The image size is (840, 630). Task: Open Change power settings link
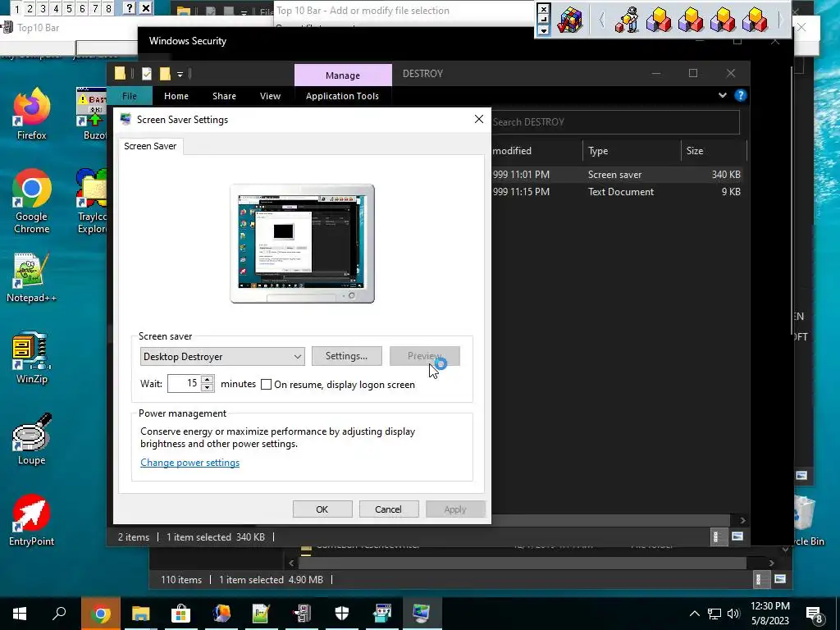coord(189,463)
